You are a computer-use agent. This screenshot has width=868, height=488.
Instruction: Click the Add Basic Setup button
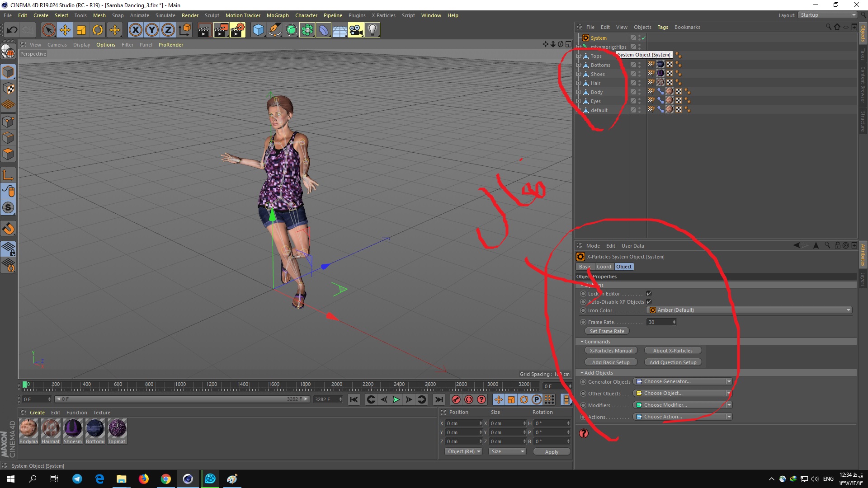[x=610, y=362]
